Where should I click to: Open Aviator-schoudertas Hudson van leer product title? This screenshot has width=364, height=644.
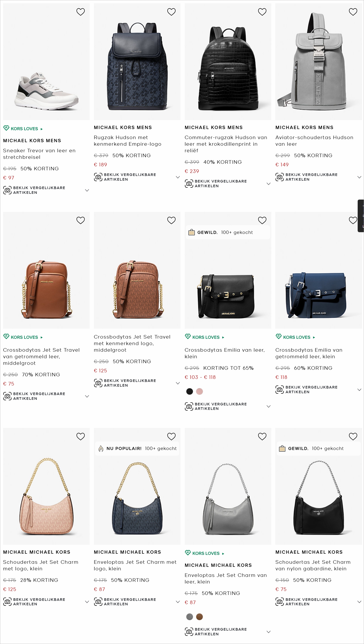coord(314,141)
